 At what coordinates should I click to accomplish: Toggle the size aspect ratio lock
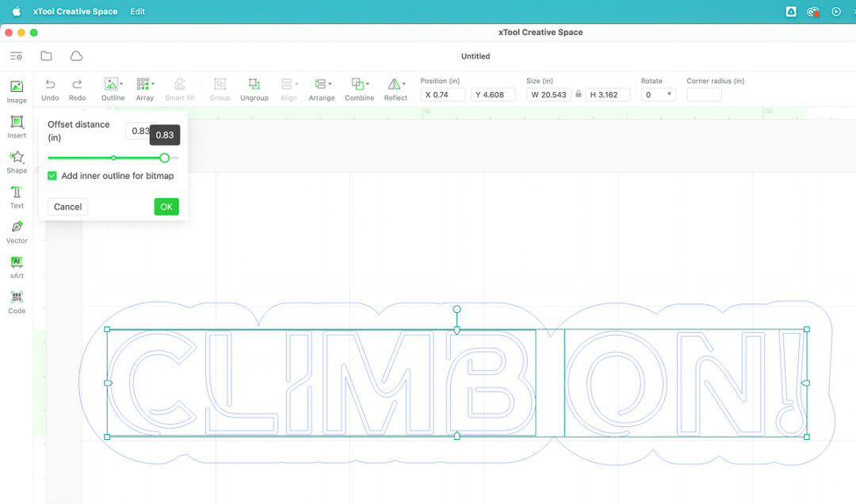[579, 94]
